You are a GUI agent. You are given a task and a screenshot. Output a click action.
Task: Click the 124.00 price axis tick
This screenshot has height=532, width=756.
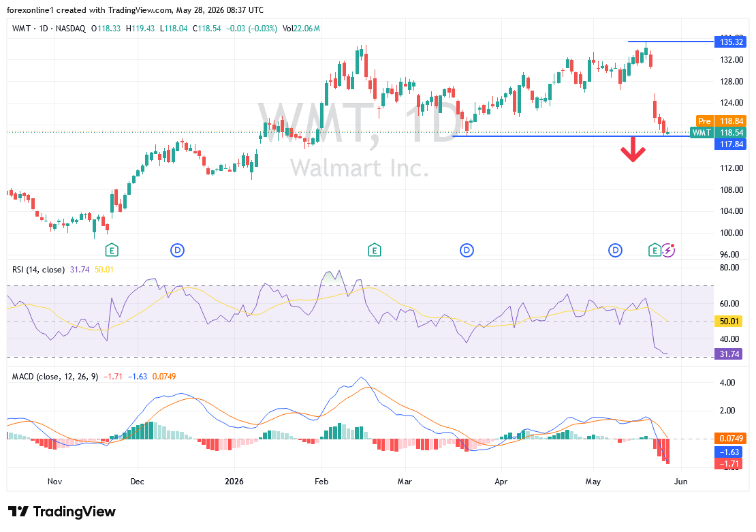(731, 103)
